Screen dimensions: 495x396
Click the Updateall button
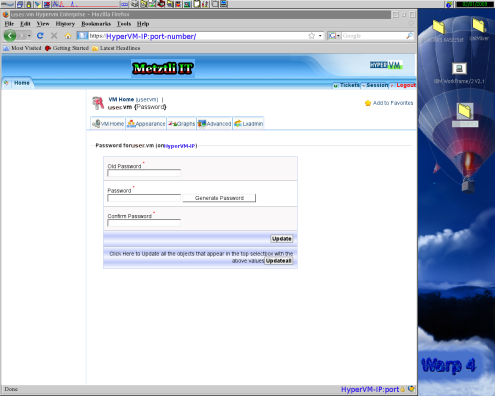click(279, 261)
